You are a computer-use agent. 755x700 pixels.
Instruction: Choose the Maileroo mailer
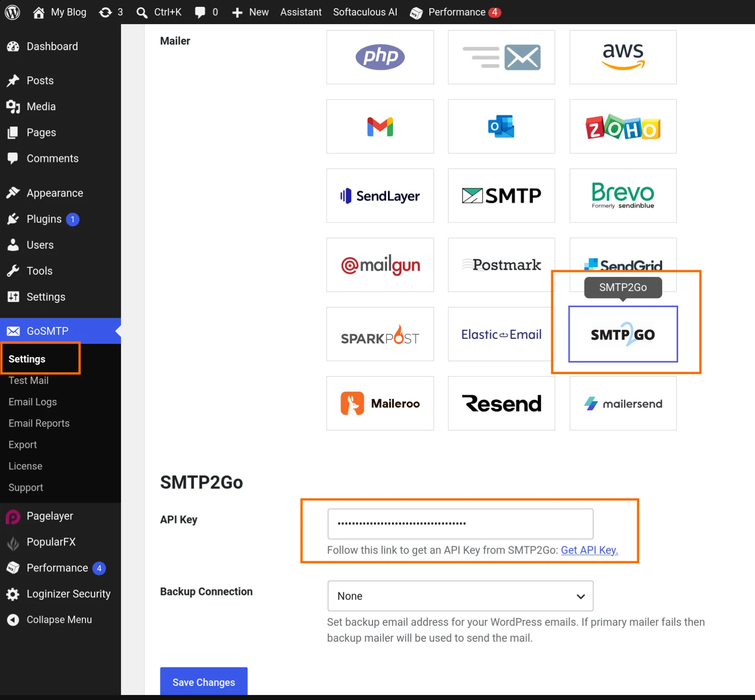tap(380, 403)
